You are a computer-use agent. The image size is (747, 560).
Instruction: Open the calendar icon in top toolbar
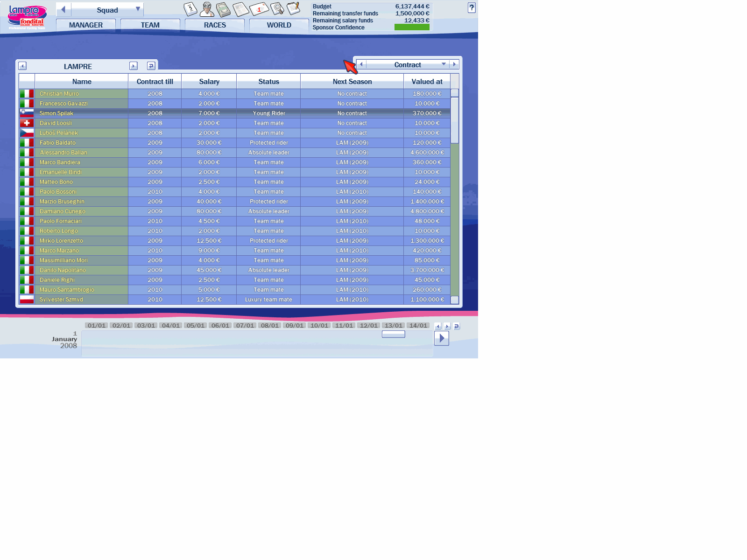tap(190, 9)
